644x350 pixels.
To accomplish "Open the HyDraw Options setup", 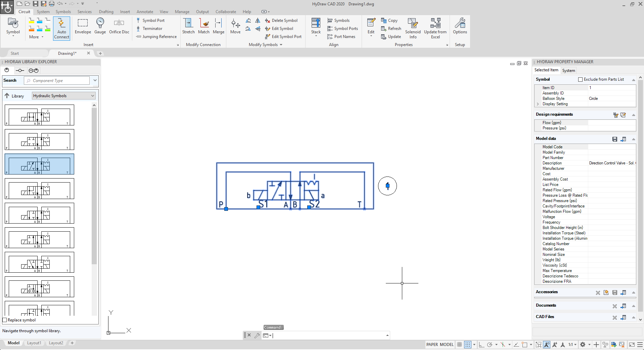I will 460,26.
